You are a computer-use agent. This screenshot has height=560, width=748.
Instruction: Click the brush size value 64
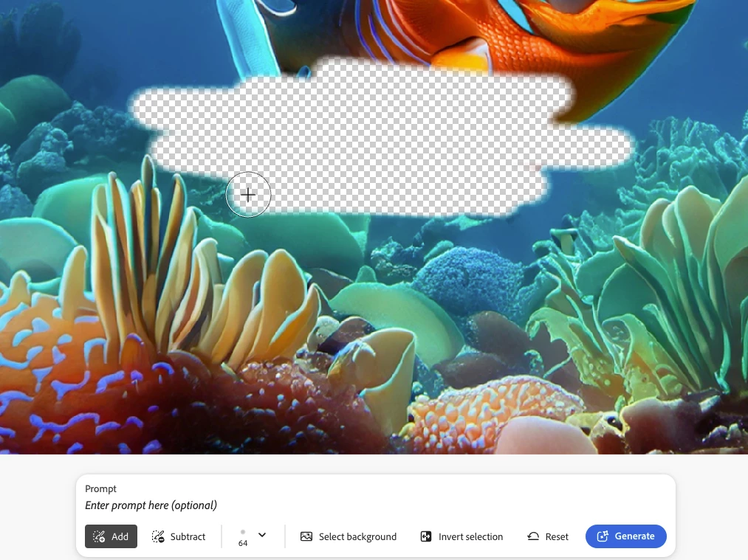[243, 543]
